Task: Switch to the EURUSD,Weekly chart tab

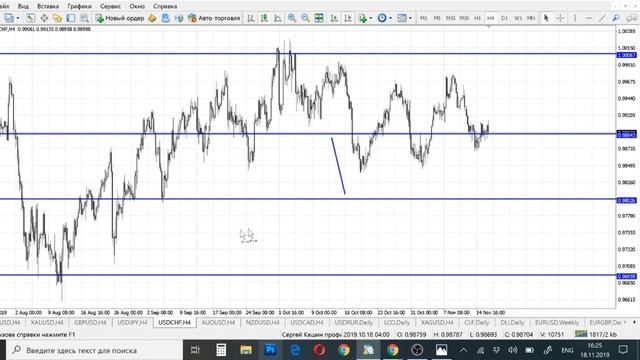Action: point(557,322)
